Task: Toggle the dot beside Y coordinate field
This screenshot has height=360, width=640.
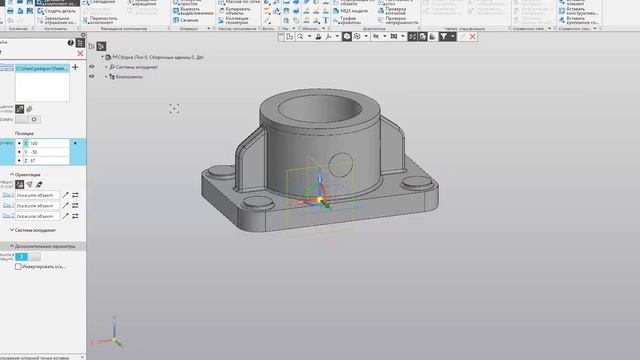Action: coord(19,152)
